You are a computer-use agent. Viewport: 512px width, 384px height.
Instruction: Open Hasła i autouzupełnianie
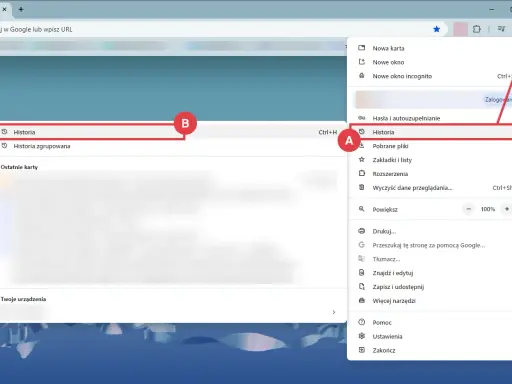click(430, 118)
